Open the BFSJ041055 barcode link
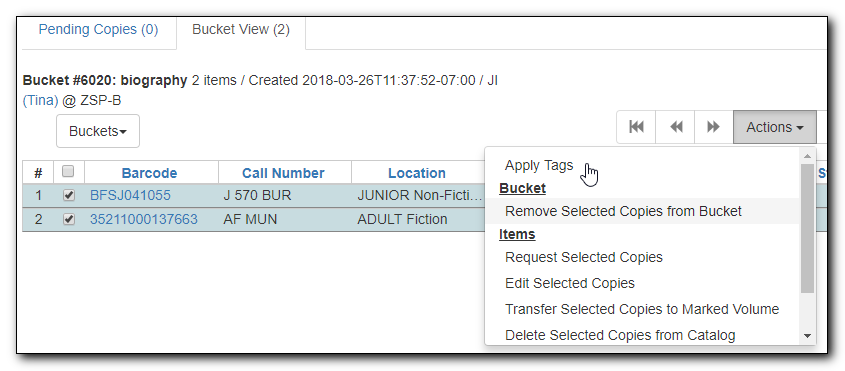Viewport: 845px width, 371px height. tap(130, 195)
